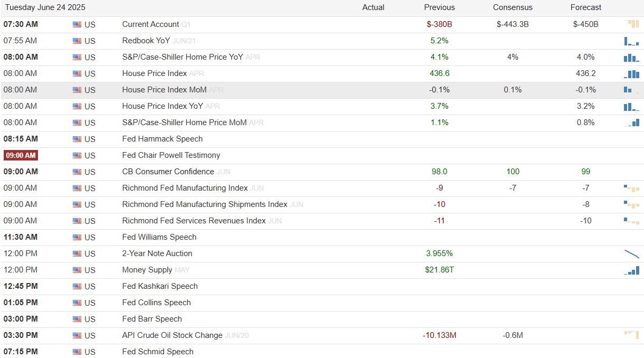
Task: Click the forecast value $-450B
Action: tap(586, 24)
